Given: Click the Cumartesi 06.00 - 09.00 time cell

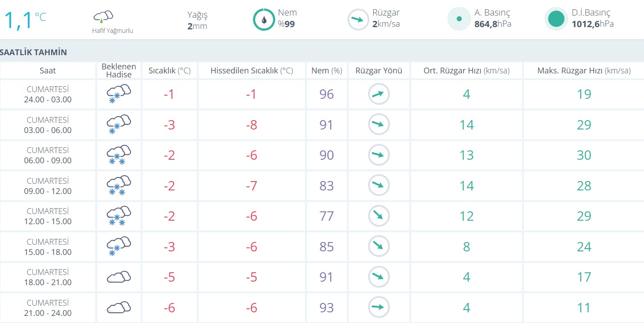Looking at the screenshot, I should pos(48,155).
